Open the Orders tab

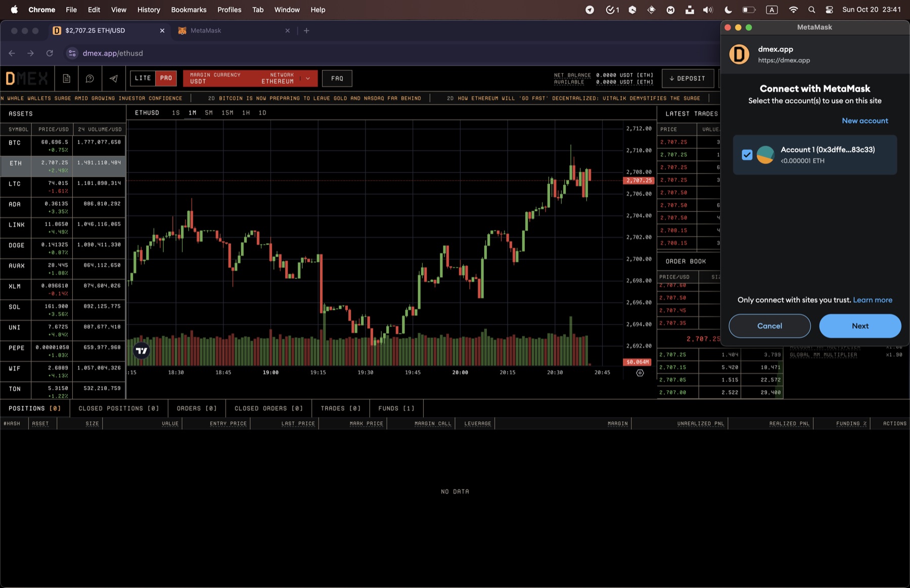pos(197,408)
